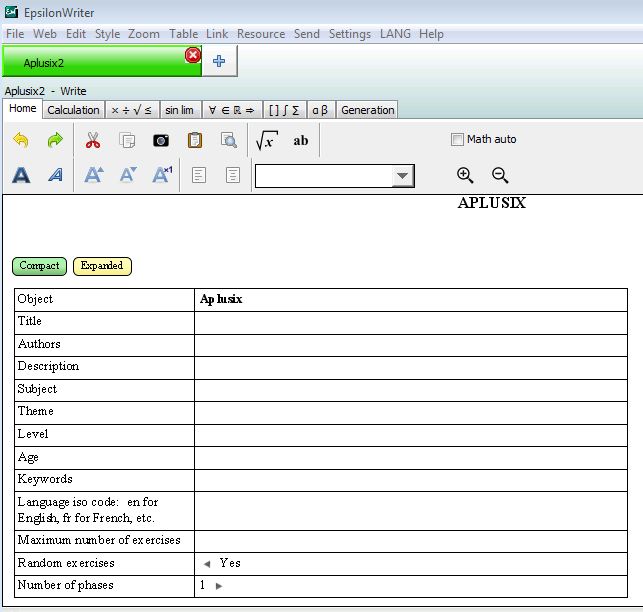
Task: Open the Web menu
Action: (x=45, y=34)
